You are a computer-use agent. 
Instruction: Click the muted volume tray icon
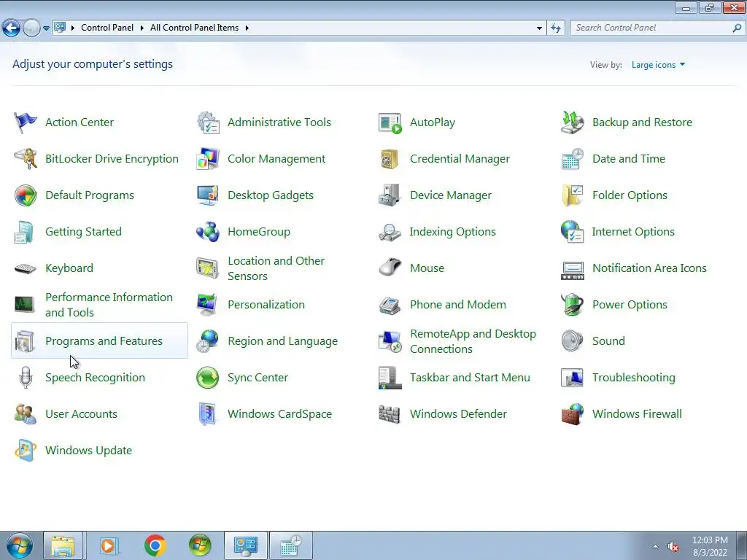(673, 547)
